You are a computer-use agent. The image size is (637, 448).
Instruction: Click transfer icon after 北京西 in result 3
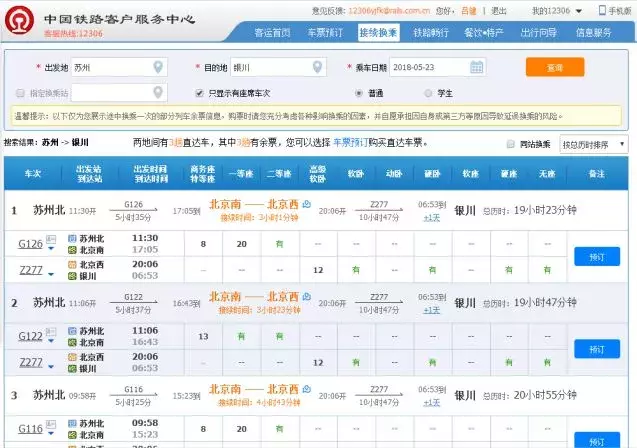point(307,389)
